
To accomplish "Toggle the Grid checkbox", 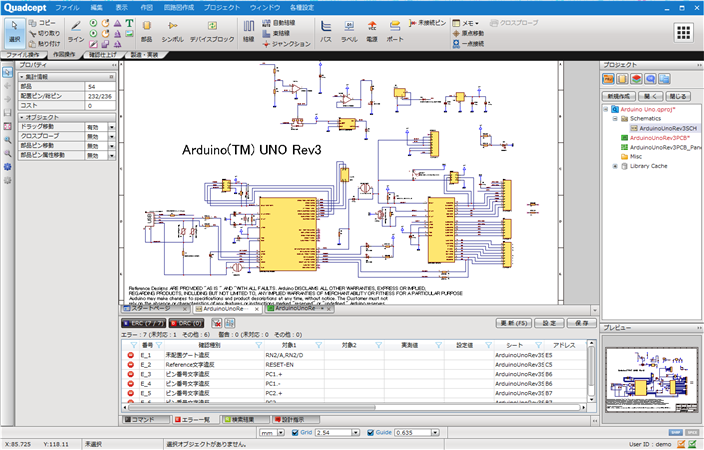I will pos(295,432).
